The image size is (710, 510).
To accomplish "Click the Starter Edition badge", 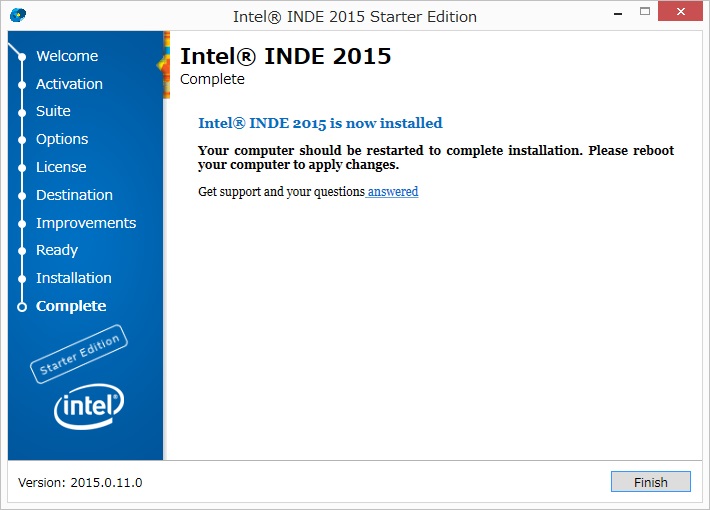I will (x=79, y=354).
